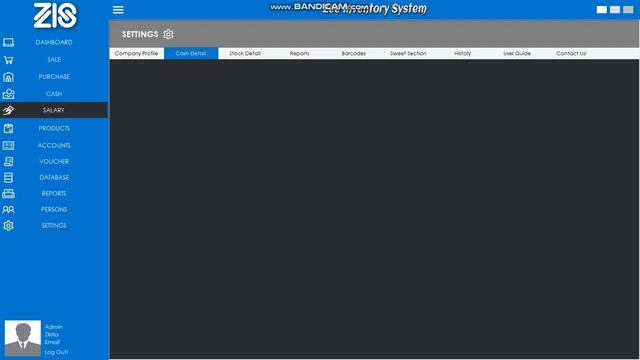The height and width of the screenshot is (360, 640).
Task: Switch to the Company Profile tab
Action: tap(136, 53)
